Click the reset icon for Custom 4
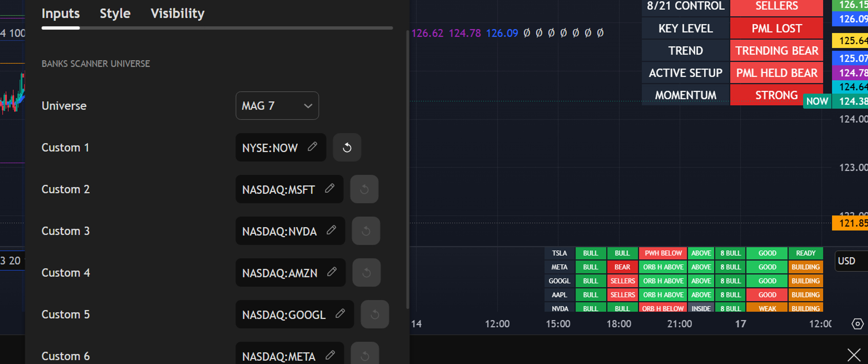This screenshot has width=868, height=364. [367, 273]
